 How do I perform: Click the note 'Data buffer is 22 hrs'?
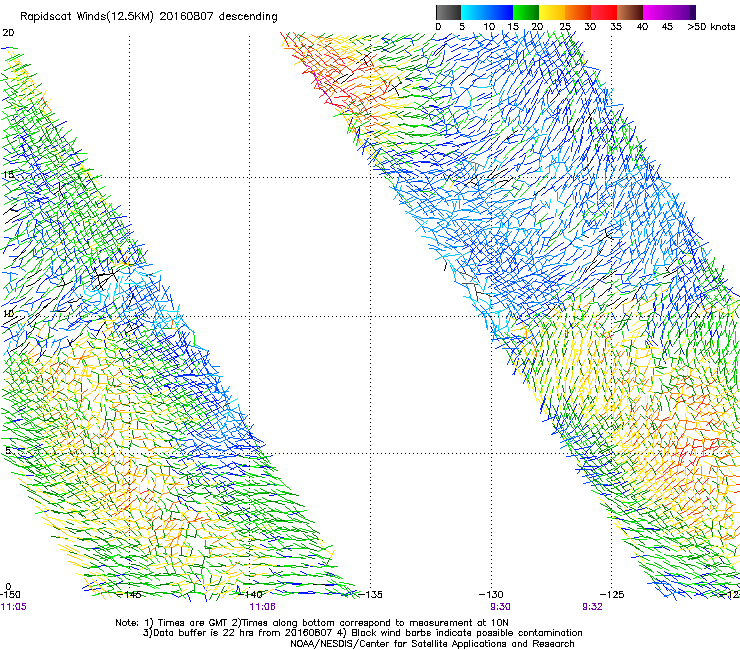205,633
